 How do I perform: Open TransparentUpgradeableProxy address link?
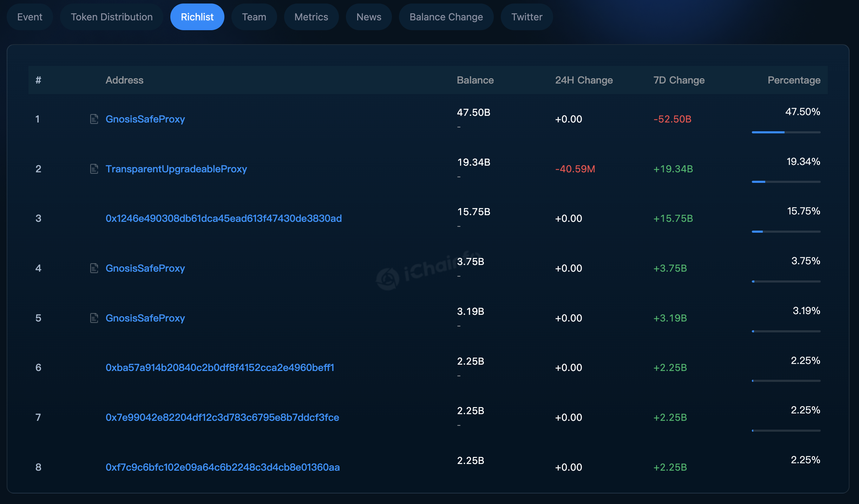pyautogui.click(x=176, y=169)
